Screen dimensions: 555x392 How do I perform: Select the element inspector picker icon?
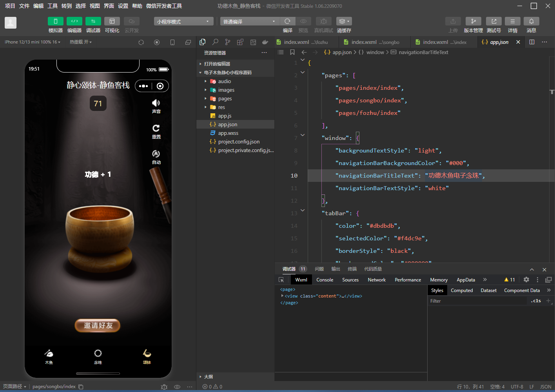pyautogui.click(x=281, y=280)
